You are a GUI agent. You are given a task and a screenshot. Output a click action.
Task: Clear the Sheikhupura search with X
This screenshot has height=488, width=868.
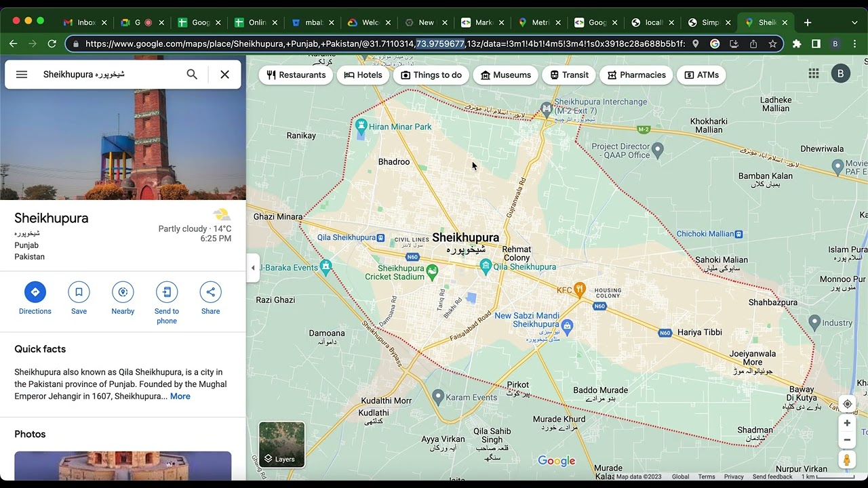click(224, 75)
